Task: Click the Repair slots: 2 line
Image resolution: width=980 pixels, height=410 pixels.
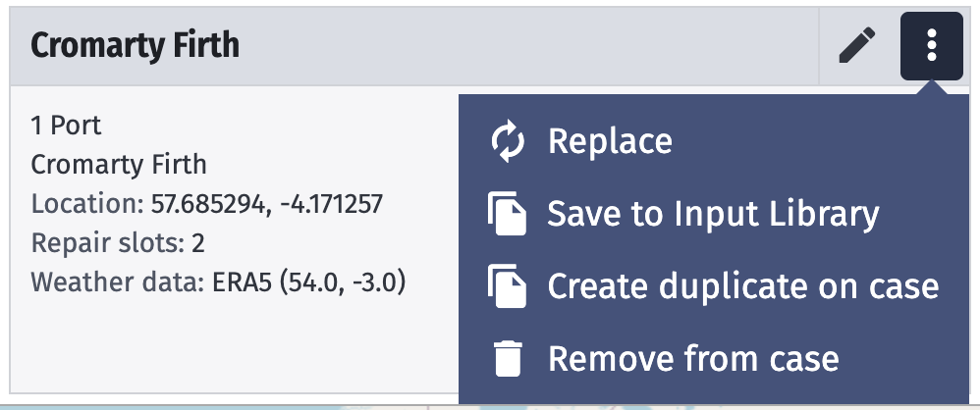Action: (x=118, y=242)
